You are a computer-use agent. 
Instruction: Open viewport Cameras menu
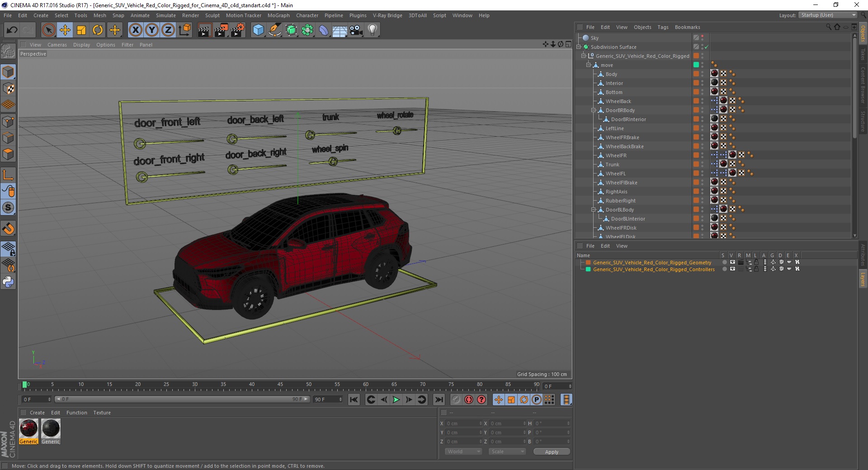[57, 45]
